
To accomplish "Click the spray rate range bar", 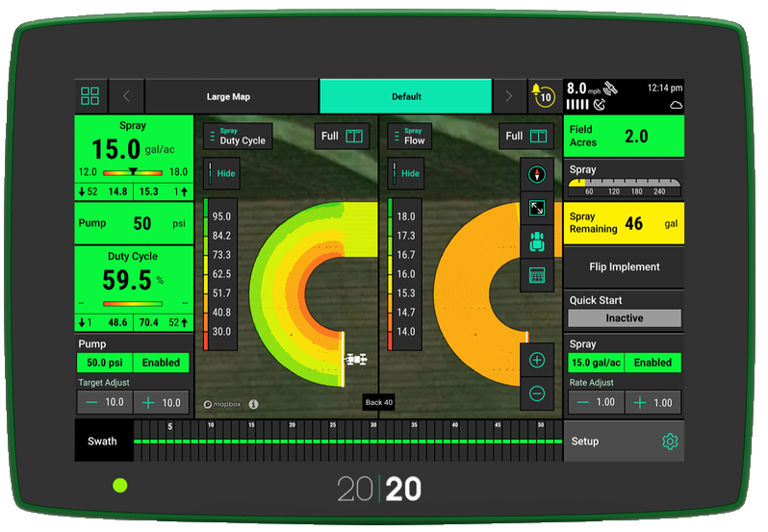I will (133, 172).
